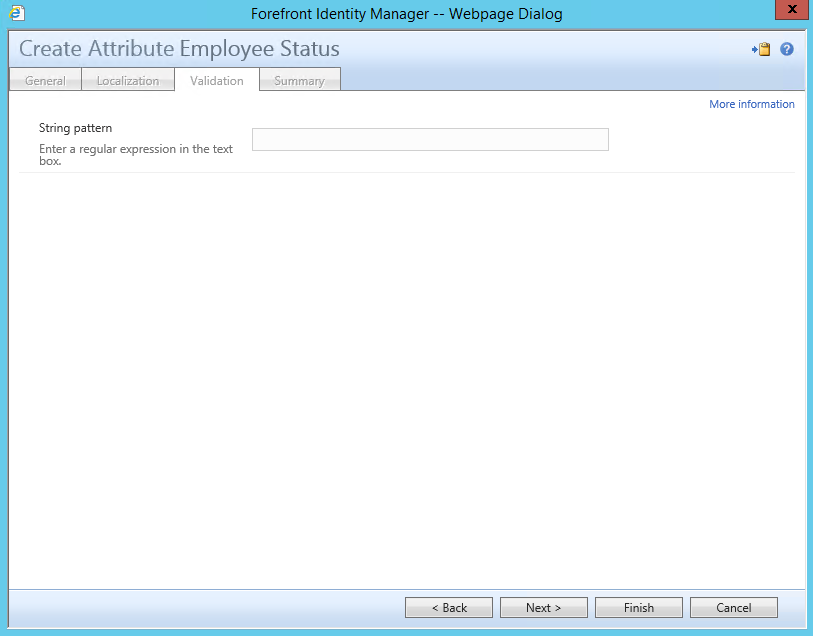Click the 'String pattern' label
This screenshot has width=813, height=636.
(75, 128)
